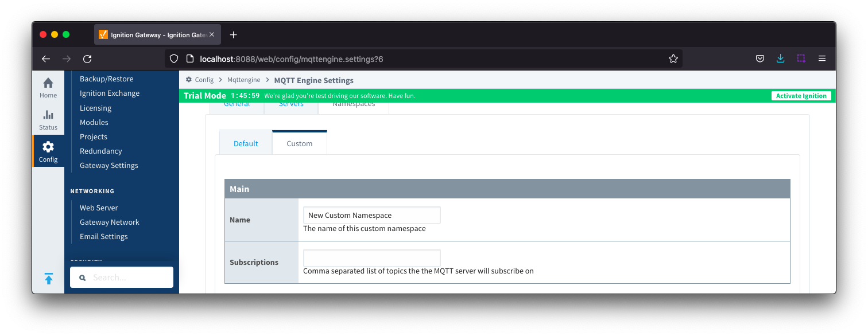This screenshot has height=336, width=868.
Task: Click the Subscriptions input field
Action: [x=372, y=257]
